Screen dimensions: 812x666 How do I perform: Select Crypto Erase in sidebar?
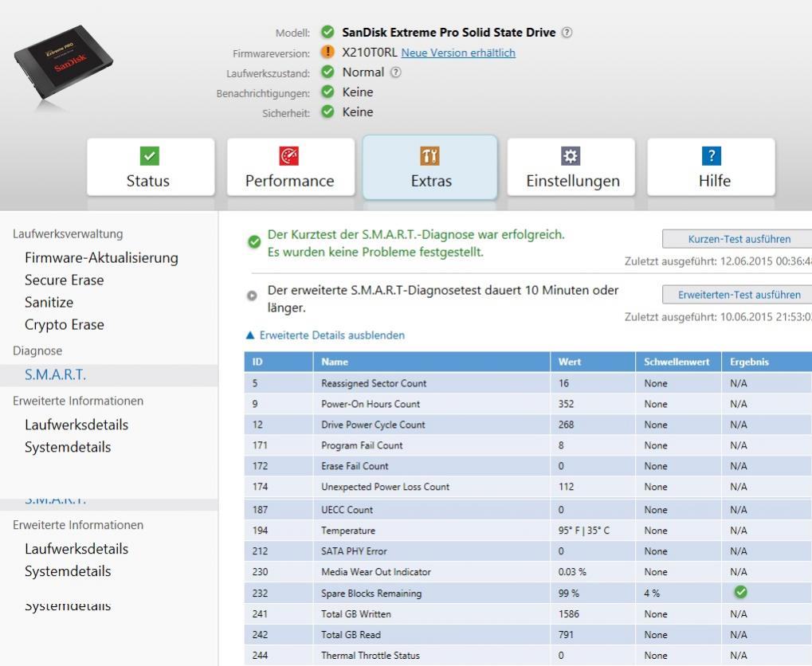pyautogui.click(x=65, y=325)
